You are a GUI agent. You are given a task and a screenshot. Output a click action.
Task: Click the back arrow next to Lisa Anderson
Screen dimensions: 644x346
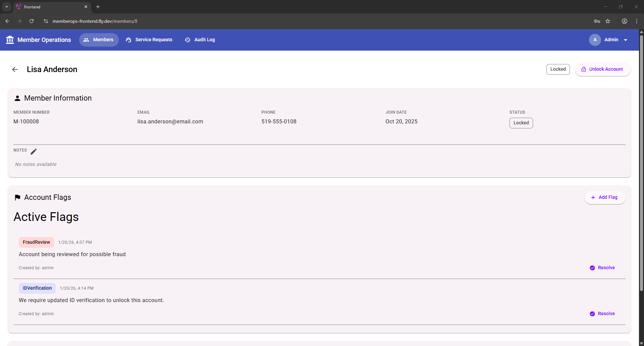point(15,69)
